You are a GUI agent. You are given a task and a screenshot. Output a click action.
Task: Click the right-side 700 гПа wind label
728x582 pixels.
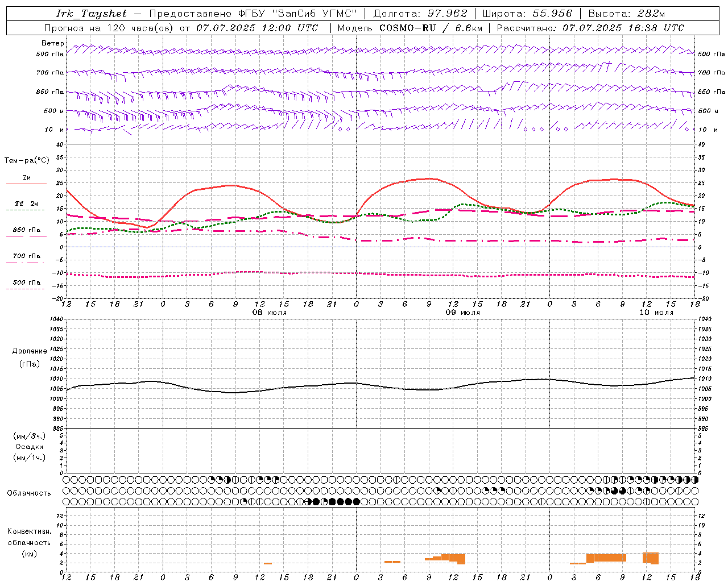pyautogui.click(x=712, y=73)
